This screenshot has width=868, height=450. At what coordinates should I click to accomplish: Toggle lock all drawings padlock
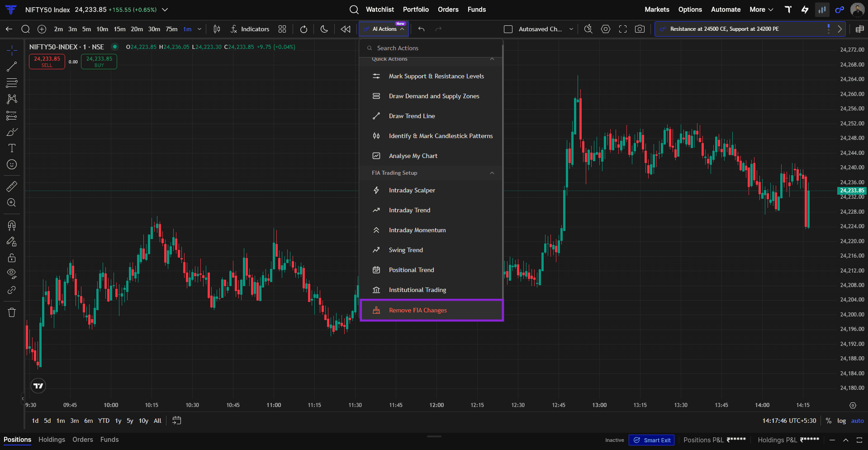[x=12, y=258]
